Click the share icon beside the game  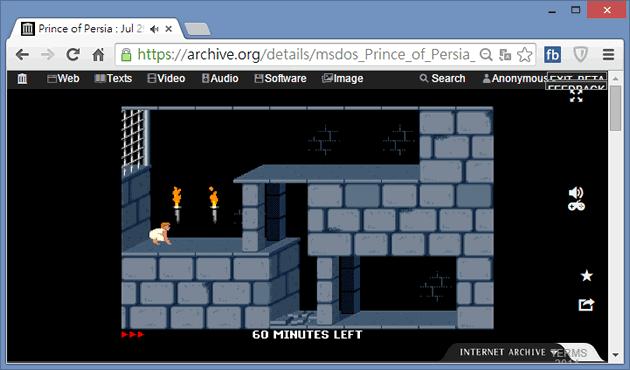(586, 305)
